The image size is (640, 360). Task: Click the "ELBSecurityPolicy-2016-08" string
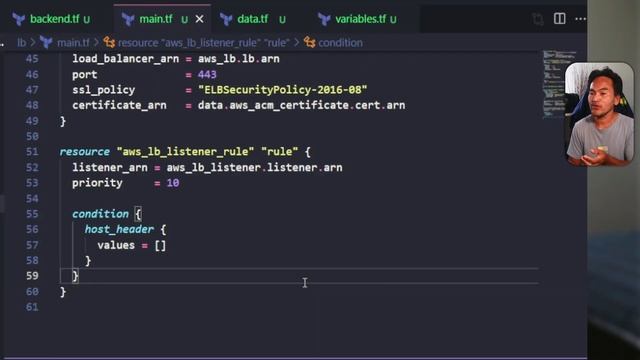[x=282, y=90]
